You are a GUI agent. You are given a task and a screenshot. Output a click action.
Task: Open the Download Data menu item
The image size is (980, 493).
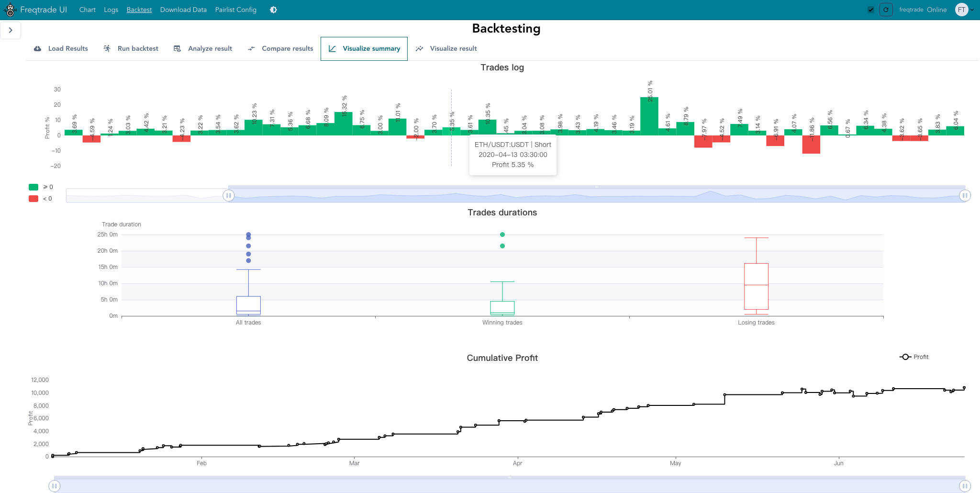pos(183,10)
